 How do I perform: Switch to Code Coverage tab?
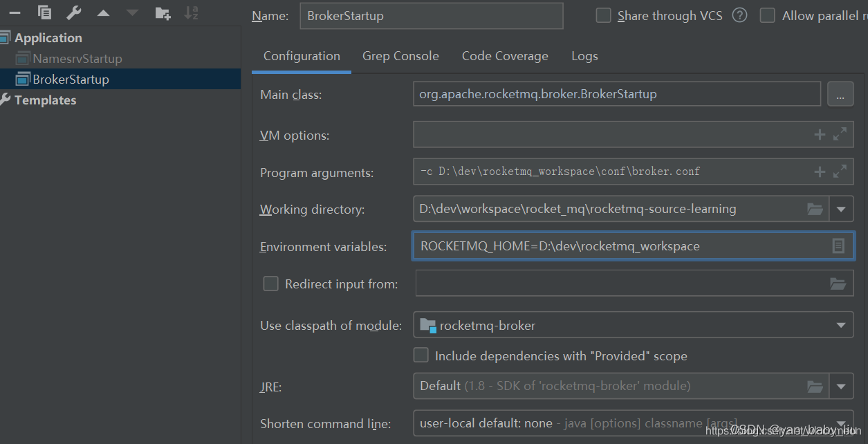click(505, 56)
